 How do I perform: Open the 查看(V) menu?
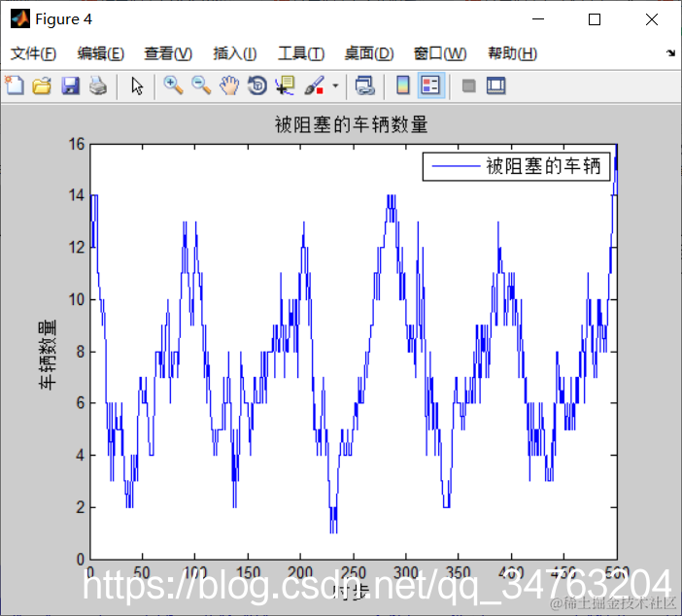[168, 53]
